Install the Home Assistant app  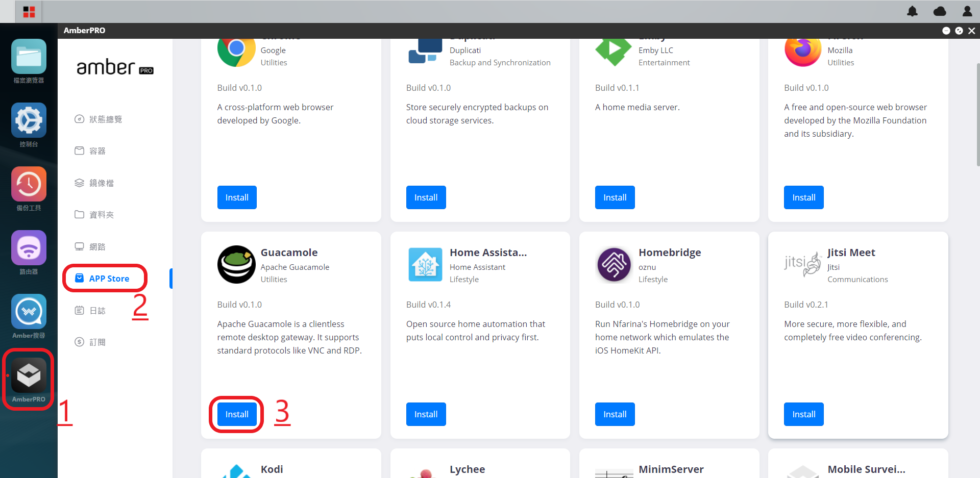pyautogui.click(x=426, y=414)
